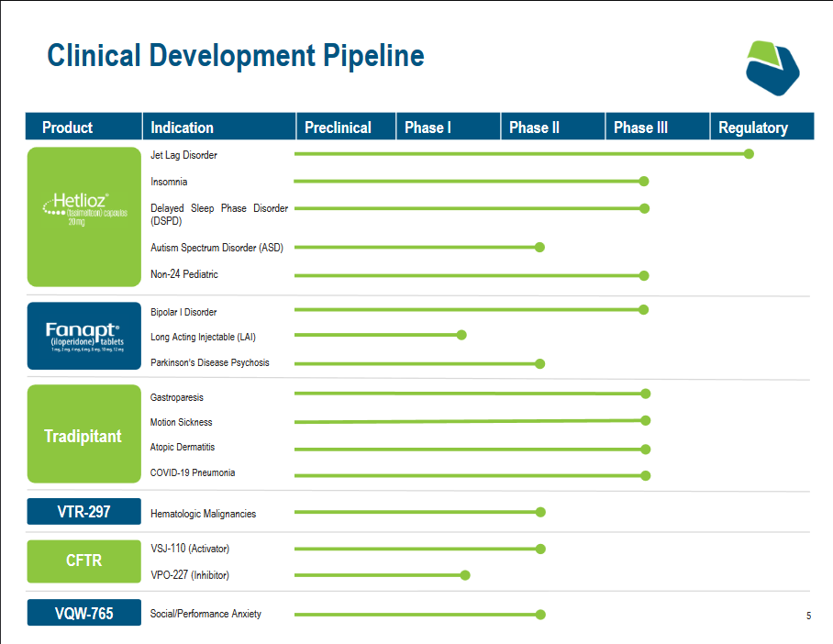
Task: Click the Jet Lag Disorder progress endpoint dot
Action: pyautogui.click(x=750, y=154)
